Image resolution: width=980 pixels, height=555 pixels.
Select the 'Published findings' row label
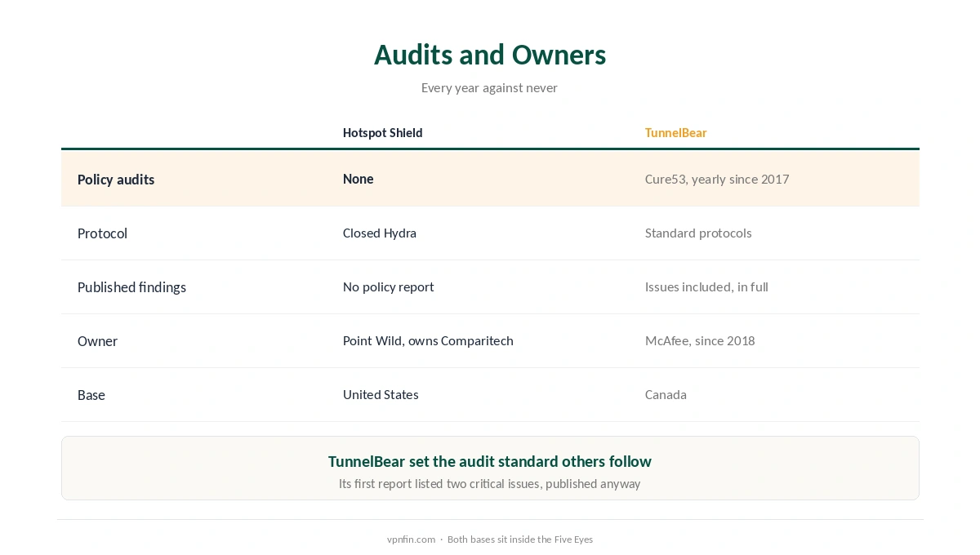[x=131, y=287]
